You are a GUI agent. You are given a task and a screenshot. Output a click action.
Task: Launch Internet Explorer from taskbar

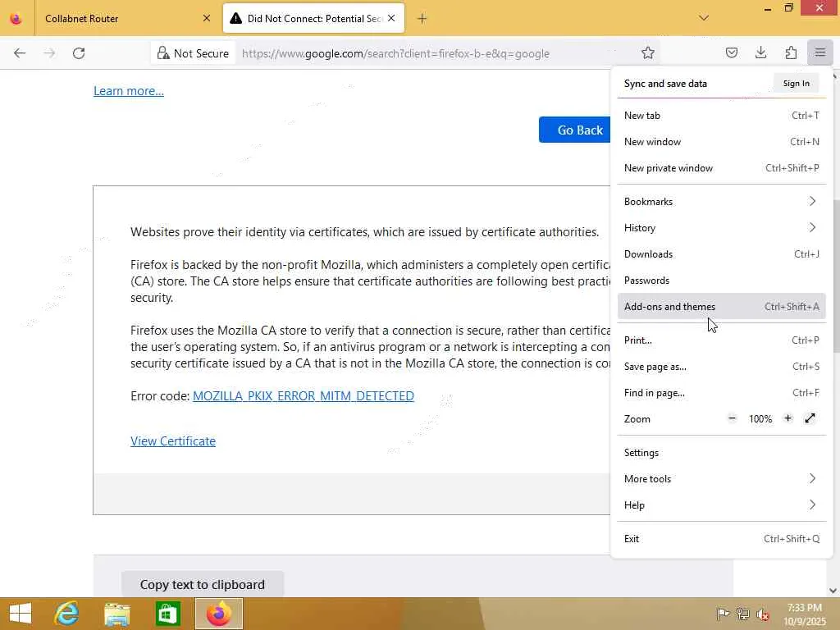[x=66, y=614]
